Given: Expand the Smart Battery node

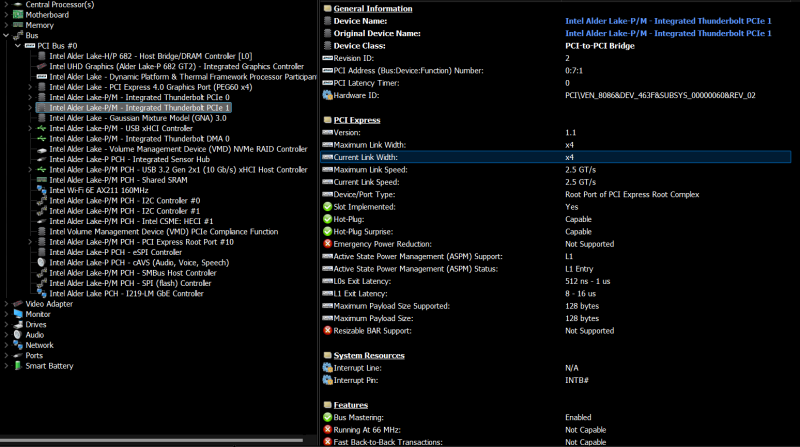Looking at the screenshot, I should pyautogui.click(x=6, y=366).
